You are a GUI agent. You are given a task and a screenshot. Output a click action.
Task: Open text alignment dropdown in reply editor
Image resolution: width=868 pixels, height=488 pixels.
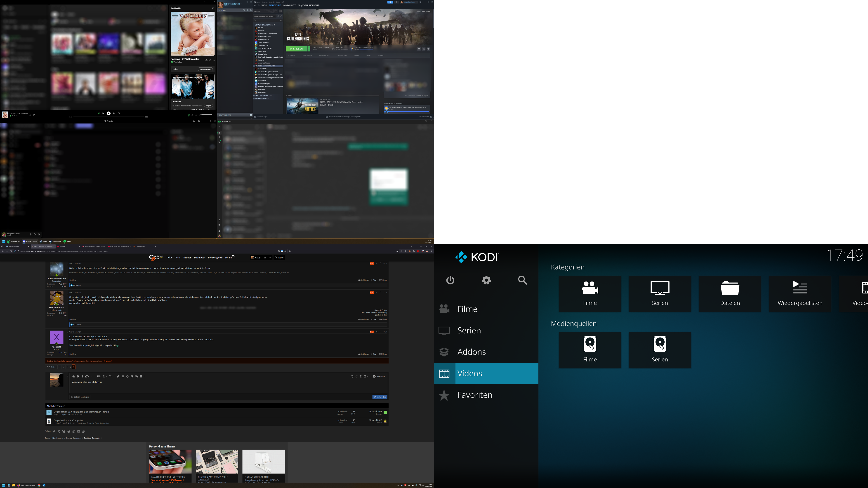105,377
